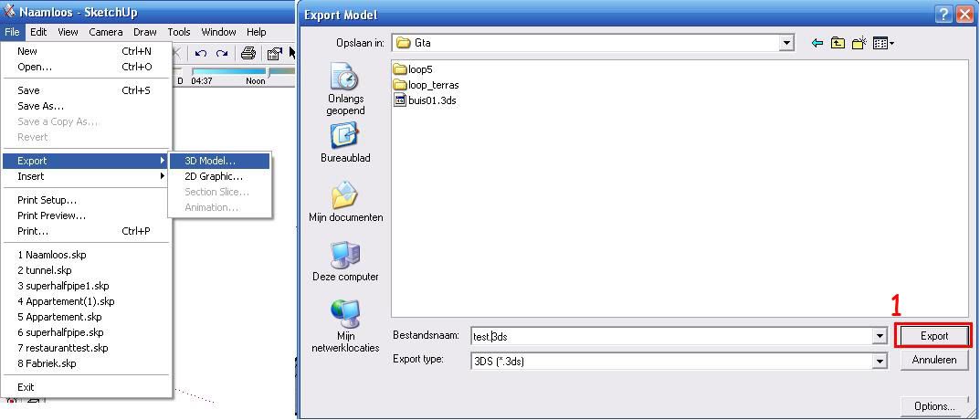Open Mijn netwerklocaties location

click(345, 326)
